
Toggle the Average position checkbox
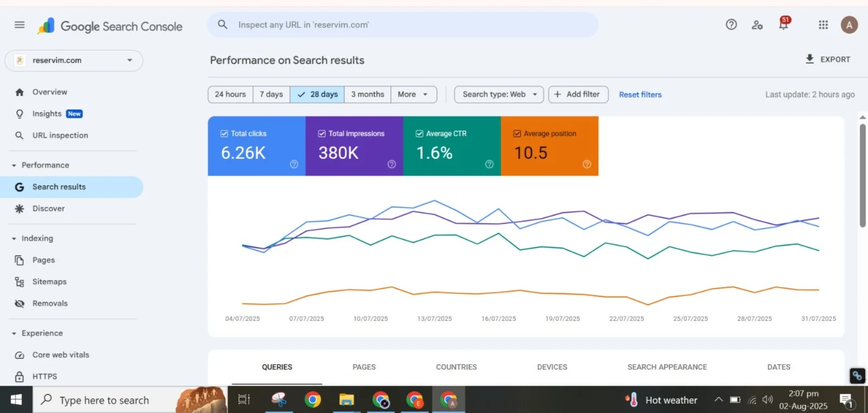517,133
